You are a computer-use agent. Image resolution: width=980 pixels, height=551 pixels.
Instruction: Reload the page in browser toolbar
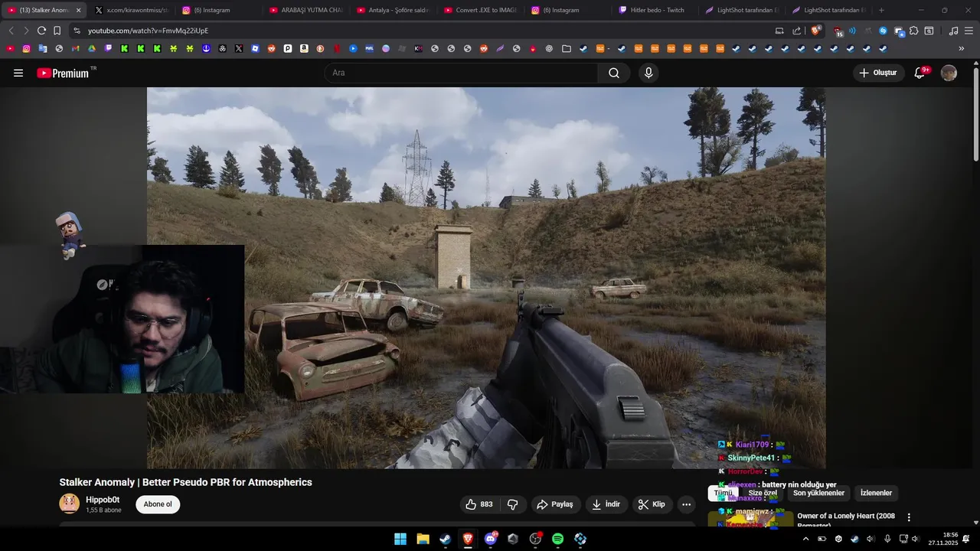pyautogui.click(x=41, y=31)
